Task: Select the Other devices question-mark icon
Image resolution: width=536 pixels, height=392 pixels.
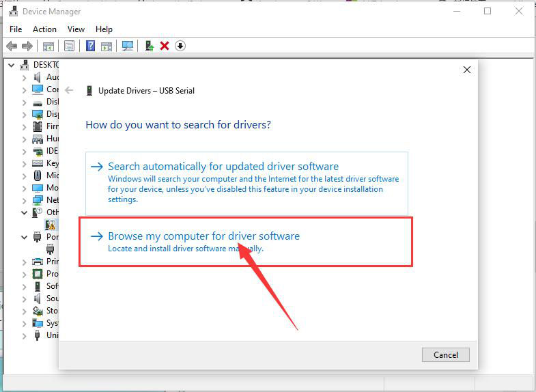Action: click(x=38, y=212)
